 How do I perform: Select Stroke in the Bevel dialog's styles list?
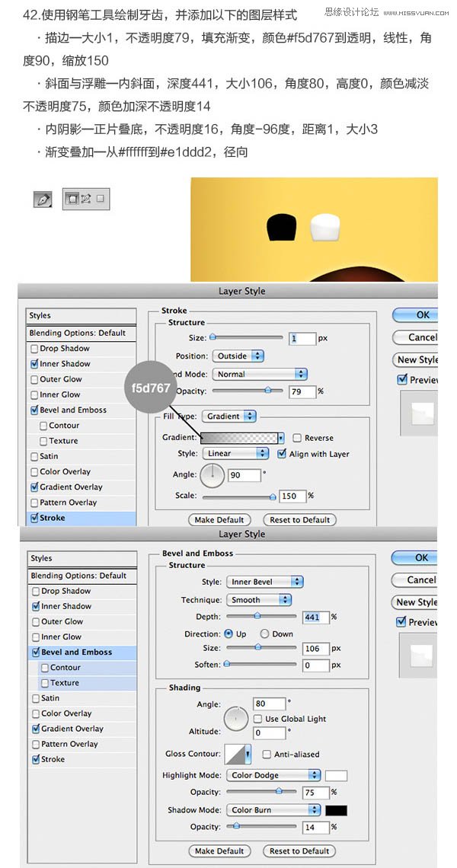[81, 760]
